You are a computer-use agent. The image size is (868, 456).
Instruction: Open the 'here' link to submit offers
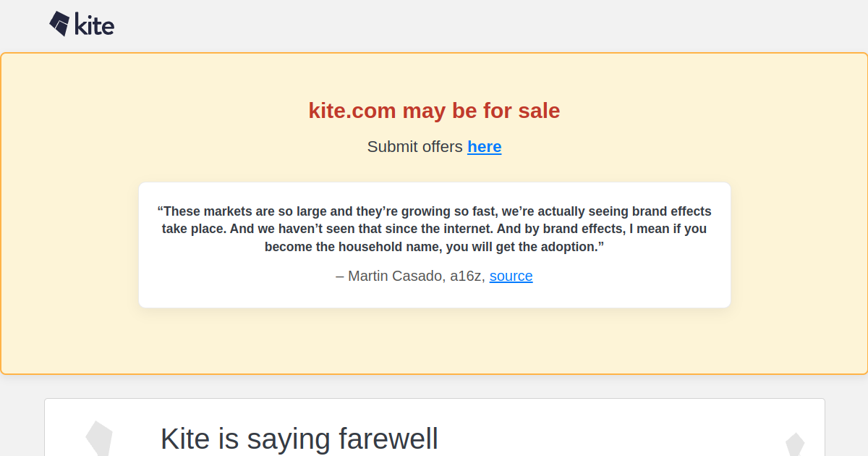pos(484,147)
